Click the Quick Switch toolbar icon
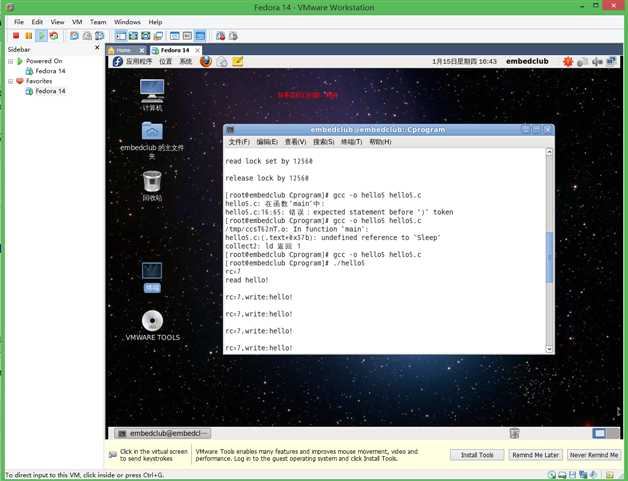Viewport: 628px width, 481px height. (x=145, y=36)
